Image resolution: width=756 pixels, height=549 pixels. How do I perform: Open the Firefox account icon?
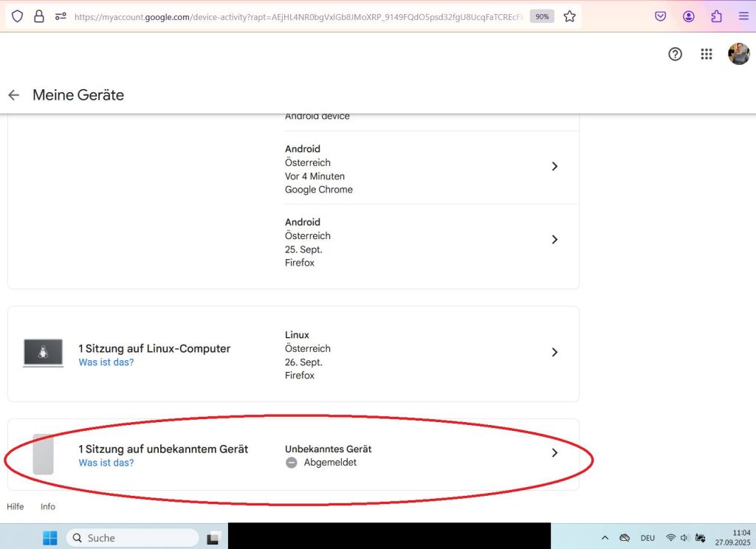(x=689, y=16)
